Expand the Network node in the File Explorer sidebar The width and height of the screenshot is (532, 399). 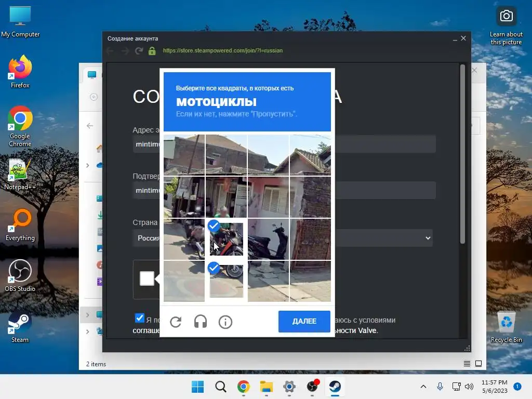click(x=87, y=331)
